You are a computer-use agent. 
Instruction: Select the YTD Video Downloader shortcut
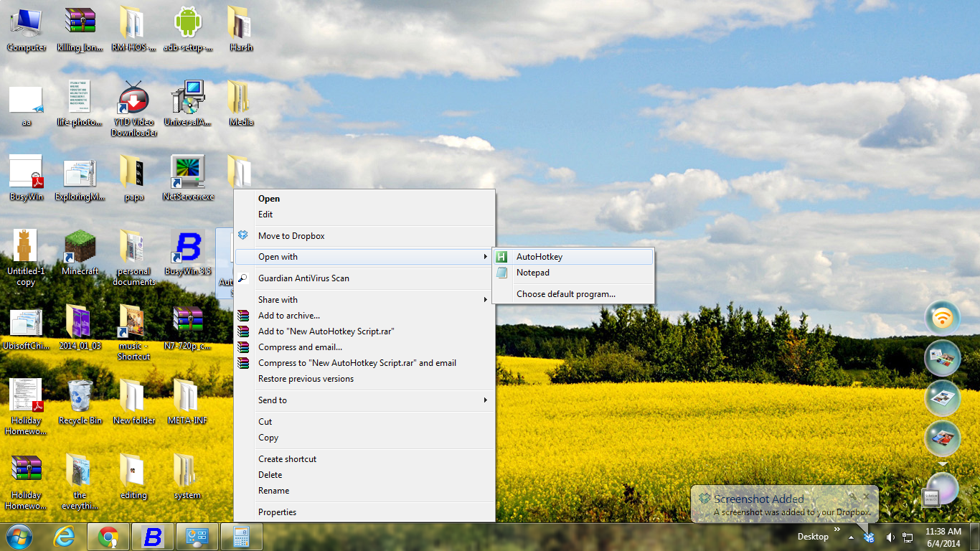(133, 108)
